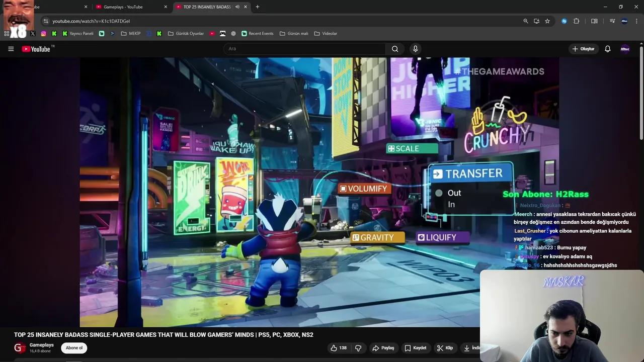Open the Gameplays channel avatar
This screenshot has width=644, height=362.
20,348
